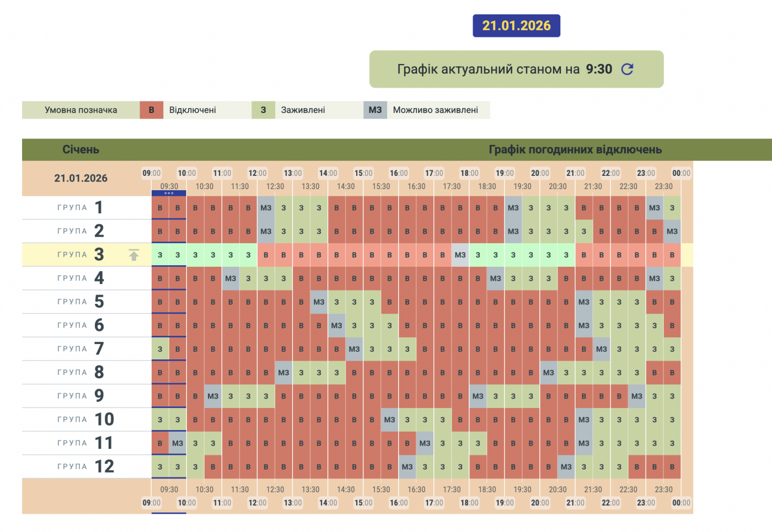
Task: Click the gray МЗ legend swatch
Action: coord(375,110)
